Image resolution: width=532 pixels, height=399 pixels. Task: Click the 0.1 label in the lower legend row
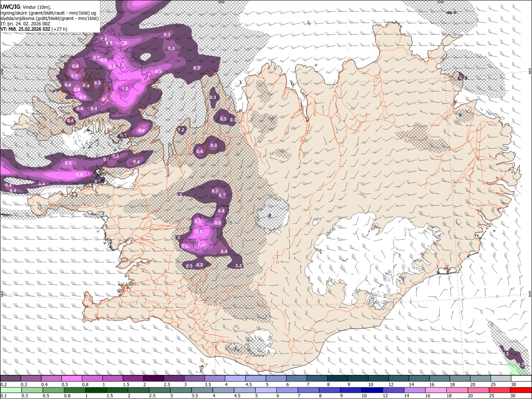(3, 396)
